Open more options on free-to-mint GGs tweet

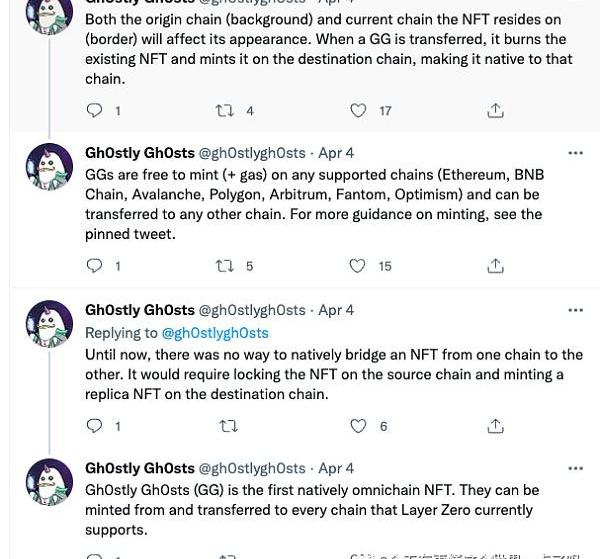[x=575, y=153]
